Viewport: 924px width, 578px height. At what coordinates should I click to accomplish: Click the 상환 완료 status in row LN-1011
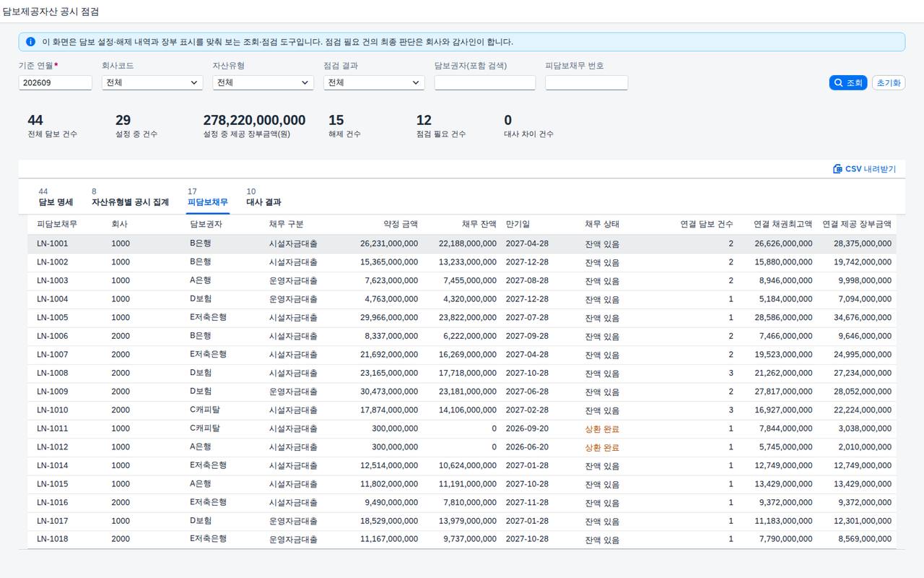pos(602,429)
